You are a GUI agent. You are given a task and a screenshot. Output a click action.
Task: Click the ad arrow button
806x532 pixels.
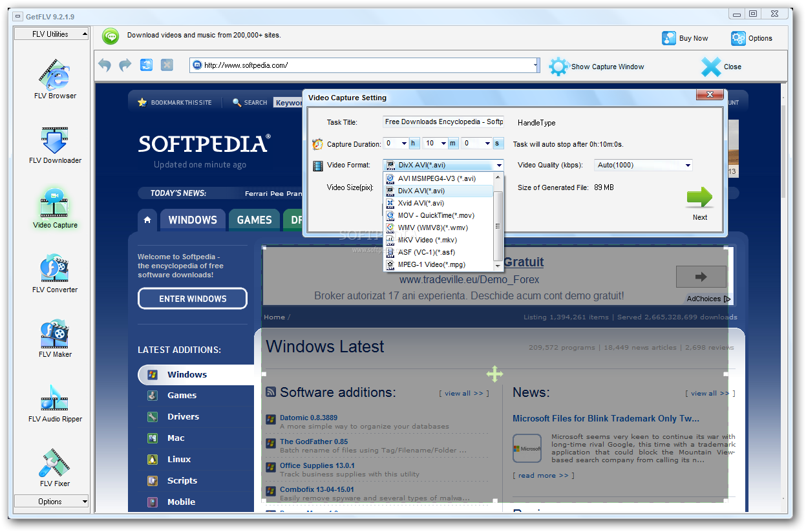pos(701,277)
